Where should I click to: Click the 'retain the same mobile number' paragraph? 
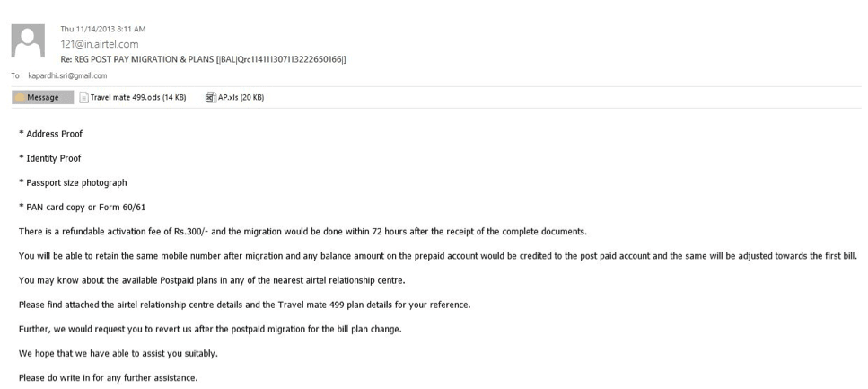(438, 256)
